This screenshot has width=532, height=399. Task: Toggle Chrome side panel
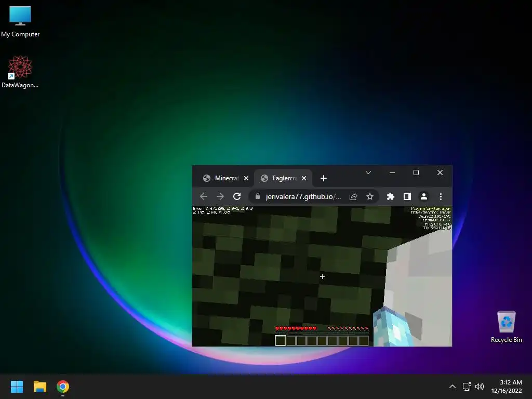(407, 196)
